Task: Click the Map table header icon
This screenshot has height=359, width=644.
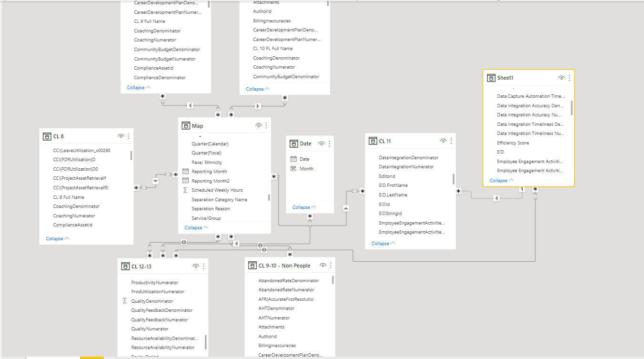Action: 186,126
